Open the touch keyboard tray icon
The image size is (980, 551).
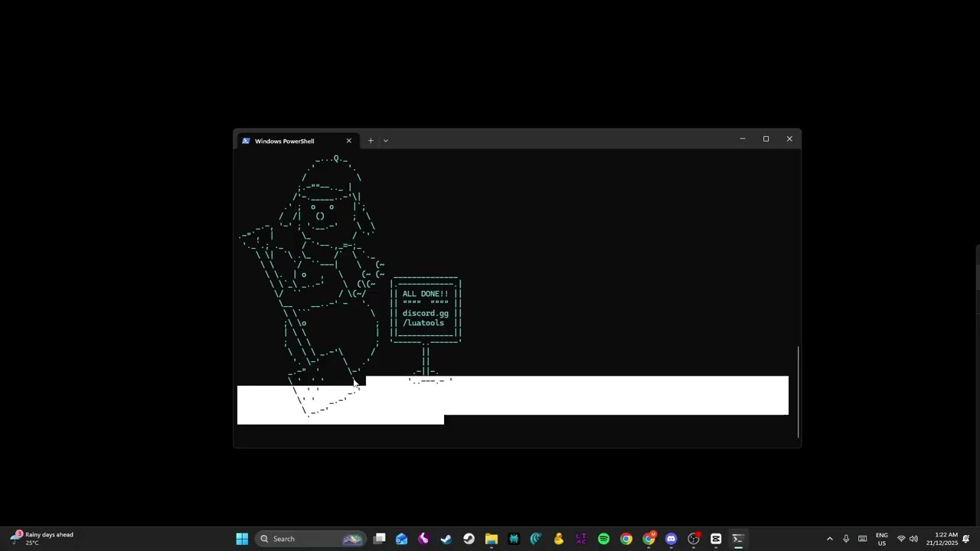click(x=863, y=539)
